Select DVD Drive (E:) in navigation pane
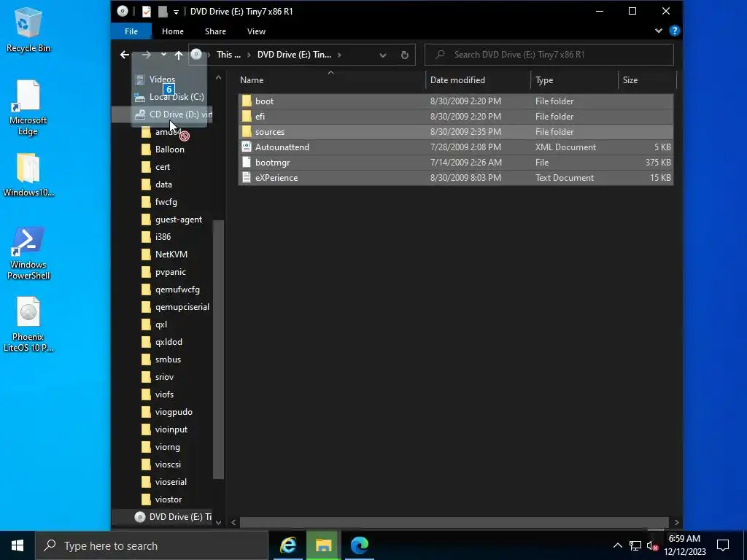The height and width of the screenshot is (560, 747). (x=163, y=517)
